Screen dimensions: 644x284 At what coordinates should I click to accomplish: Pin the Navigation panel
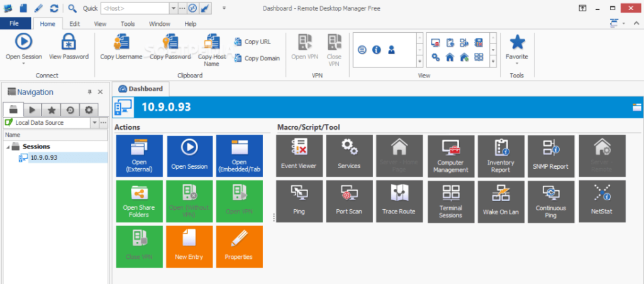[89, 92]
